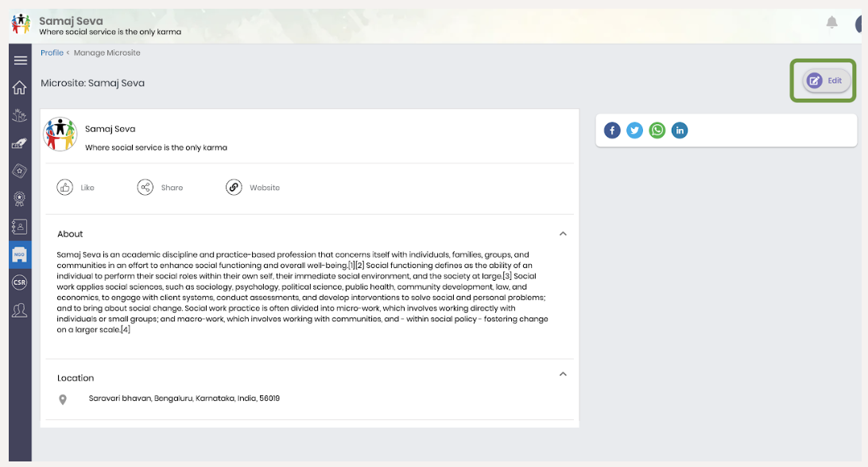Image resolution: width=868 pixels, height=467 pixels.
Task: Click the Edit microsite button
Action: point(826,81)
